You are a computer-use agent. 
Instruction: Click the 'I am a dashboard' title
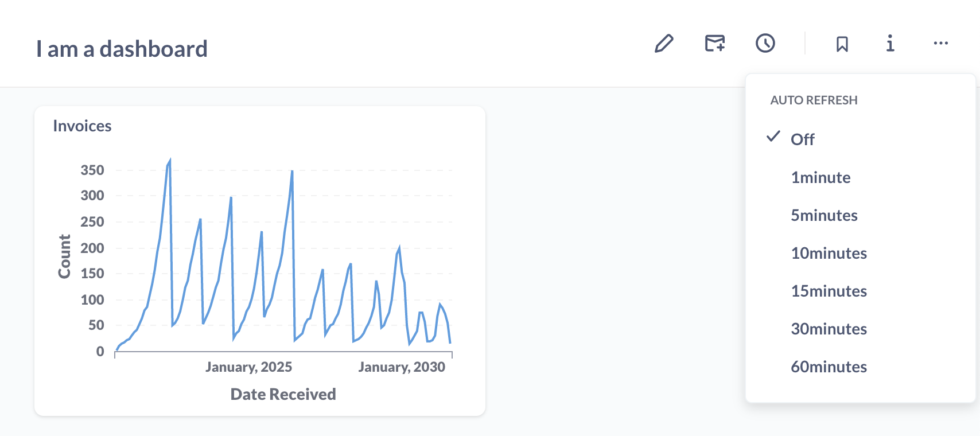[122, 49]
